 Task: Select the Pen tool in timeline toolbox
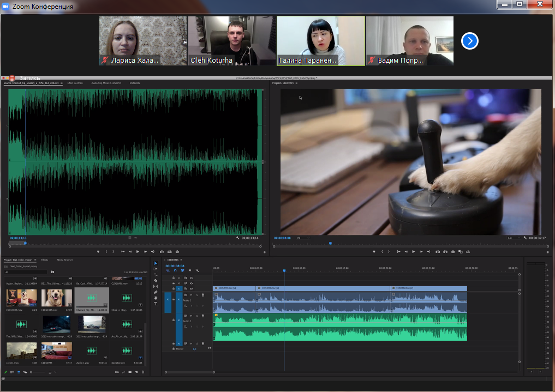click(x=156, y=292)
